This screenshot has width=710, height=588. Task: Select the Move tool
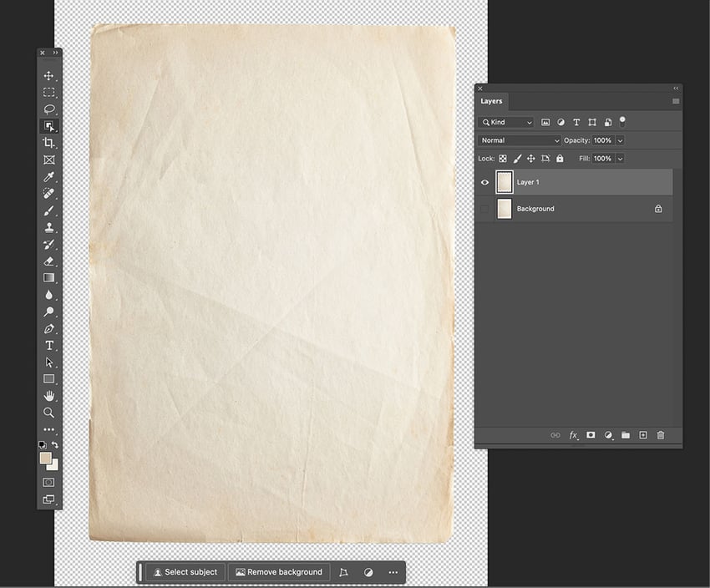[49, 75]
